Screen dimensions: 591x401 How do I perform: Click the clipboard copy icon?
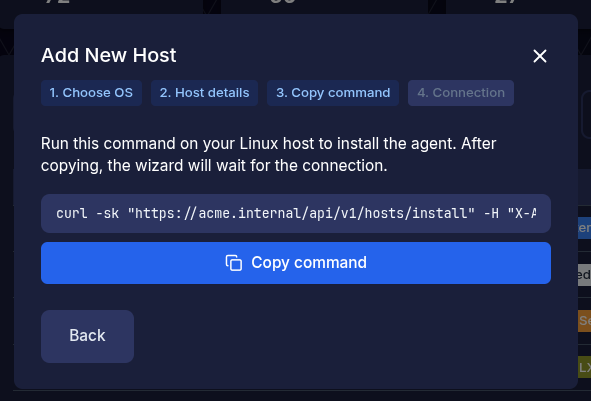coord(234,263)
